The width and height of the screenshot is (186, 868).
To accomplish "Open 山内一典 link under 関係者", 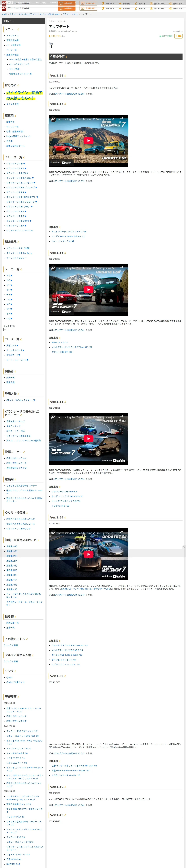I will (x=10, y=378).
